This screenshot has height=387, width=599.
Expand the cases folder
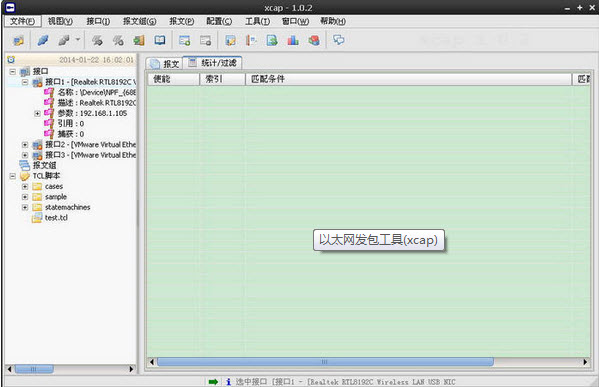pyautogui.click(x=25, y=186)
